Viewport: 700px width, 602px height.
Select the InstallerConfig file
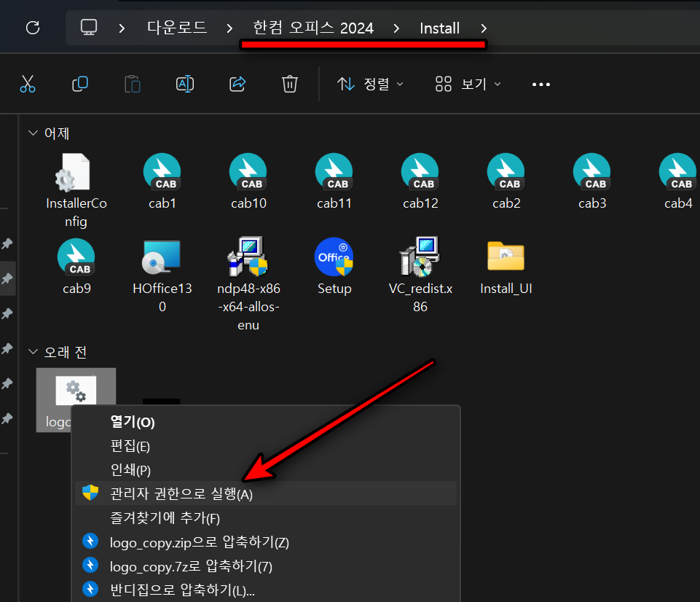76,191
